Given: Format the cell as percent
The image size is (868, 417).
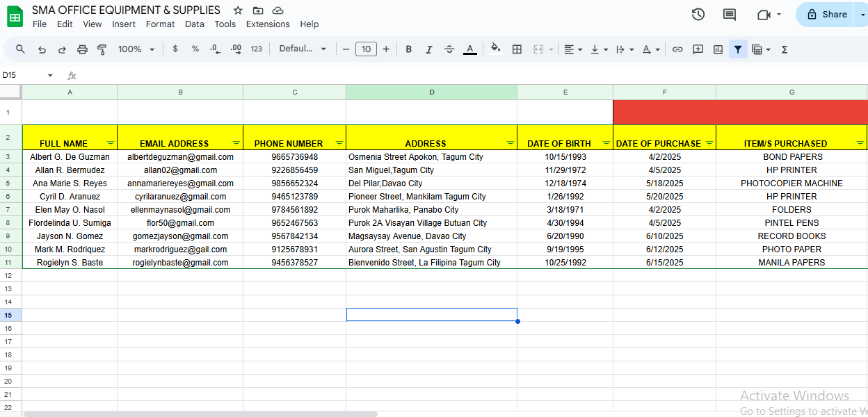Looking at the screenshot, I should click(x=195, y=49).
